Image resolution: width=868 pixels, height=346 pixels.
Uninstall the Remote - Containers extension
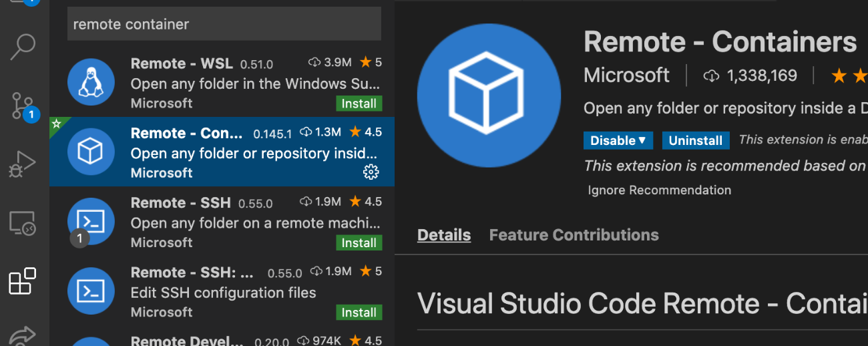[x=696, y=140]
